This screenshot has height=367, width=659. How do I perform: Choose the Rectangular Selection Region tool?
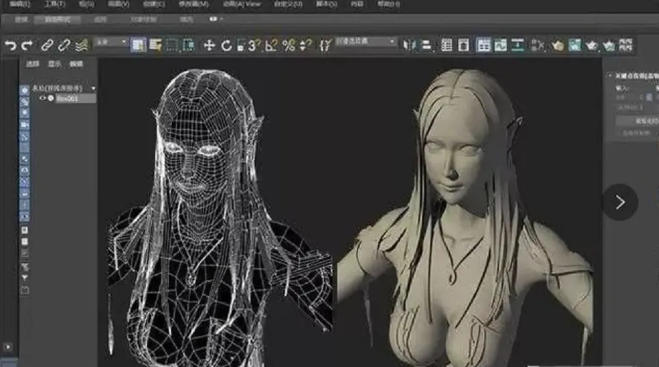(172, 45)
